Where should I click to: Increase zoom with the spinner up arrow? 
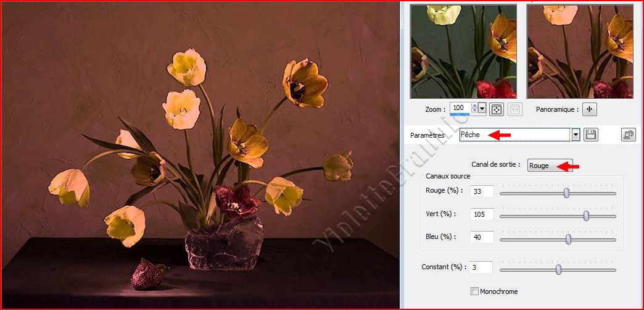coord(474,106)
